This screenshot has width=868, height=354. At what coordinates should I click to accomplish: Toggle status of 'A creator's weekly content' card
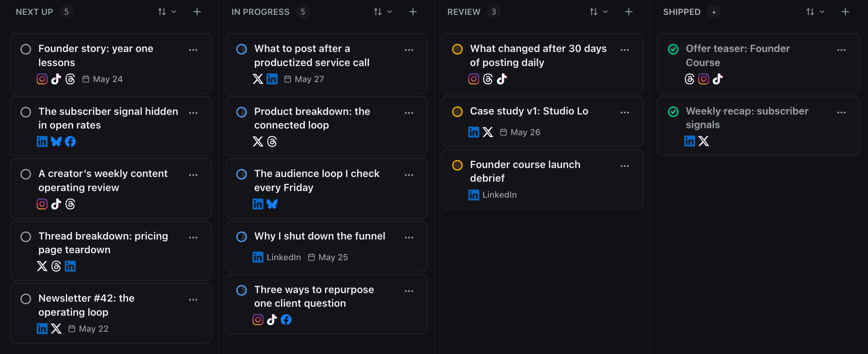[26, 174]
